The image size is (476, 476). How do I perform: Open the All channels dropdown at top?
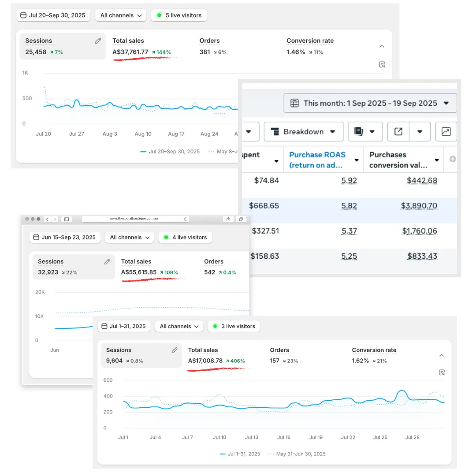point(121,15)
